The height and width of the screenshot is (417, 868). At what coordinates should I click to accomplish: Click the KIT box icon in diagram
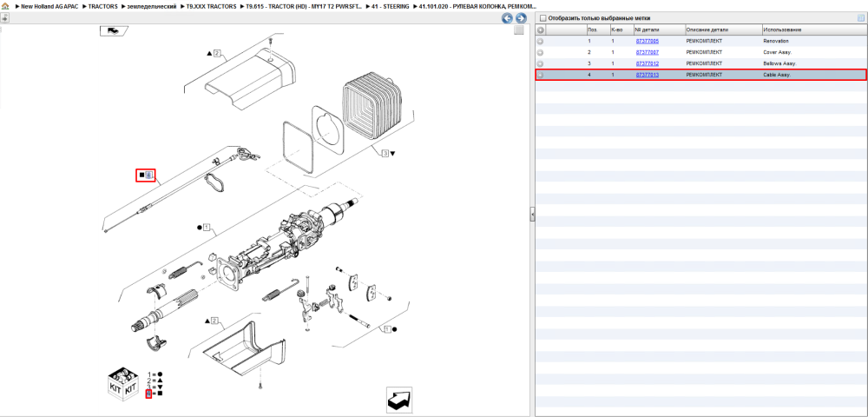tap(122, 382)
